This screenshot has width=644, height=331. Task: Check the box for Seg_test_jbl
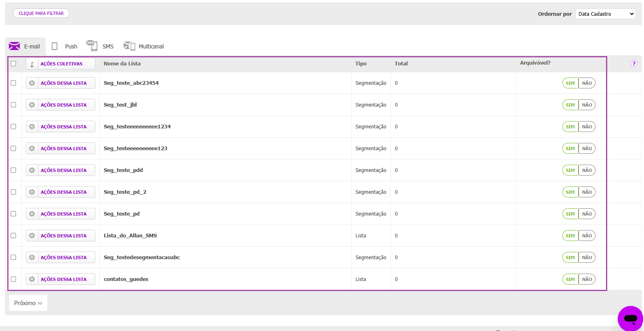pyautogui.click(x=13, y=105)
